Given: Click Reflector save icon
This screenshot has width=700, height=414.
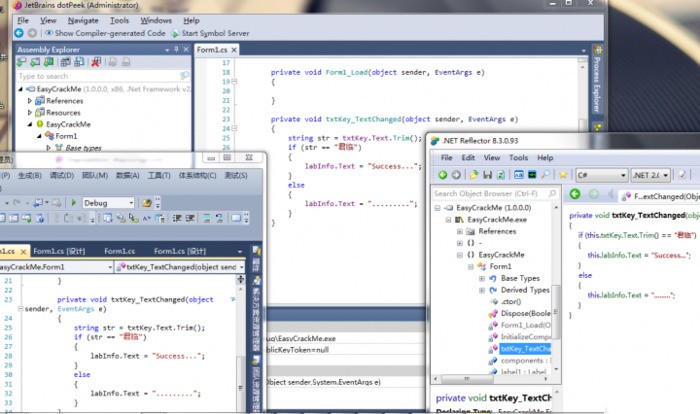Looking at the screenshot, I should coord(488,175).
